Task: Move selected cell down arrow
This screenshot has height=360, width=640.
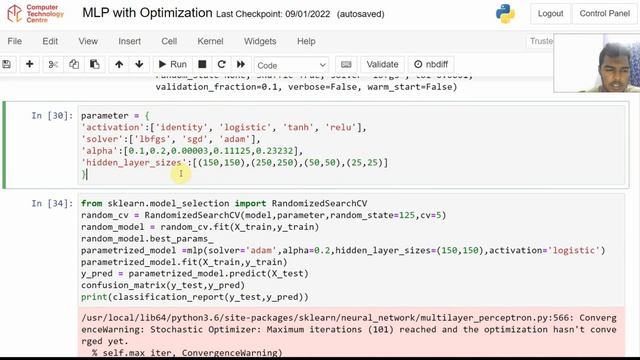Action: [139, 64]
